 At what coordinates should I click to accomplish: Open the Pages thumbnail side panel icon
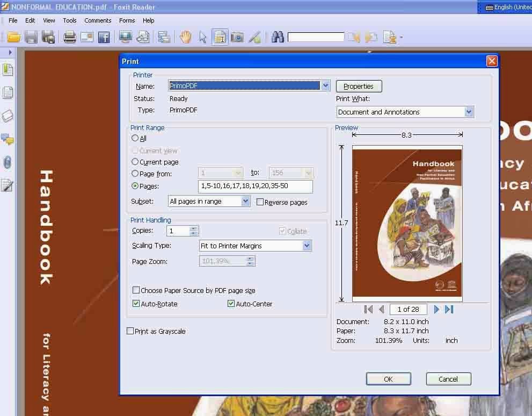pos(8,92)
